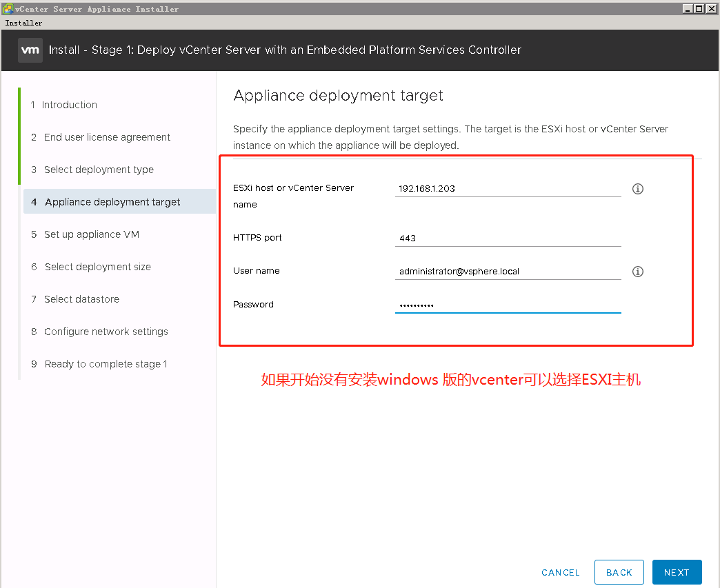Screen dimensions: 720x588
Task: Open the Installer menu
Action: 23,23
